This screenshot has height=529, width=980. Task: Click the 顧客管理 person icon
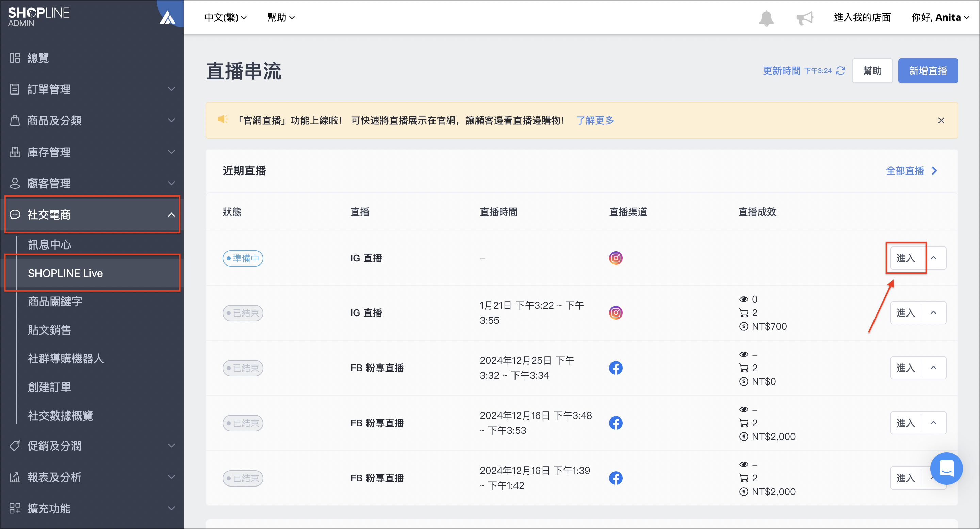[15, 183]
